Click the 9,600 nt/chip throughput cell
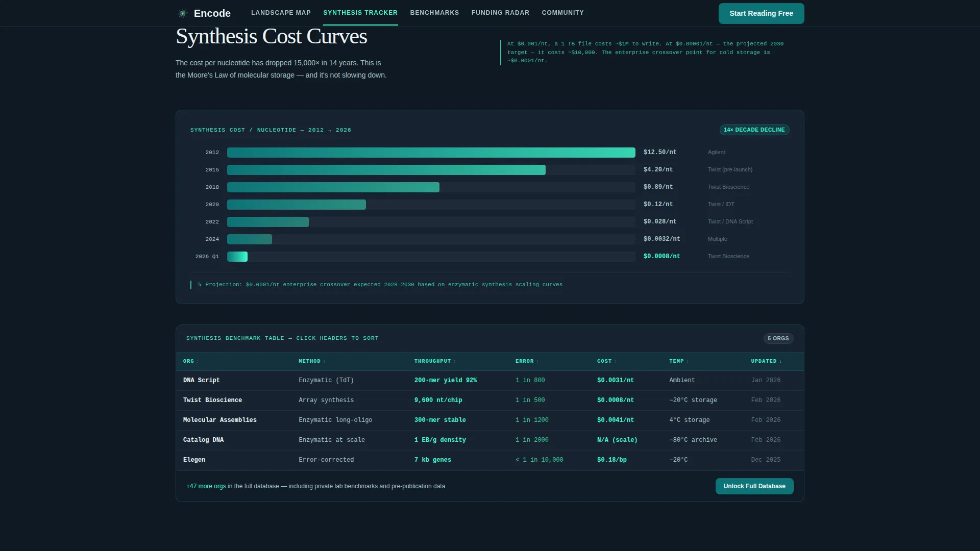980x551 pixels. pos(438,400)
